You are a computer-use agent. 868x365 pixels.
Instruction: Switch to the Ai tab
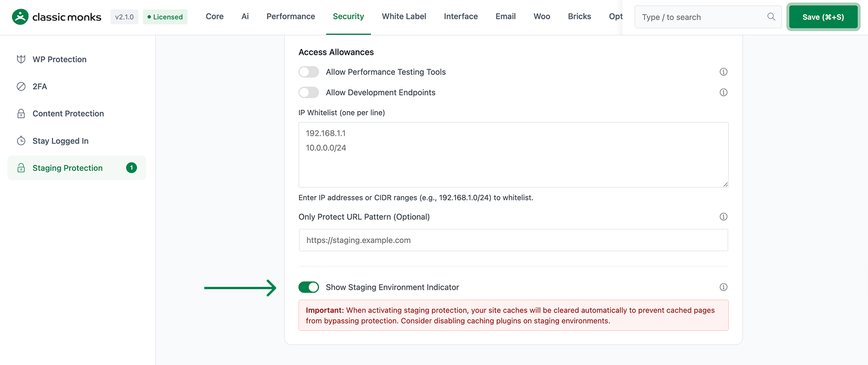pyautogui.click(x=245, y=17)
